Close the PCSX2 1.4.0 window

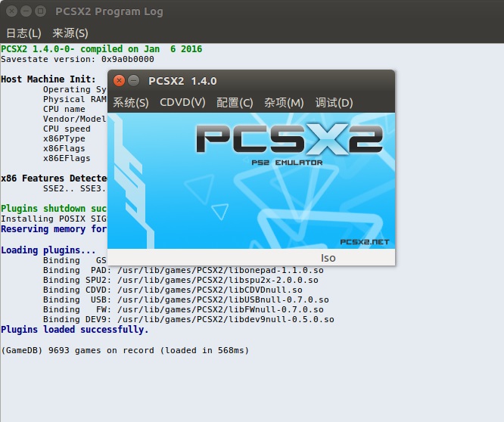point(119,81)
